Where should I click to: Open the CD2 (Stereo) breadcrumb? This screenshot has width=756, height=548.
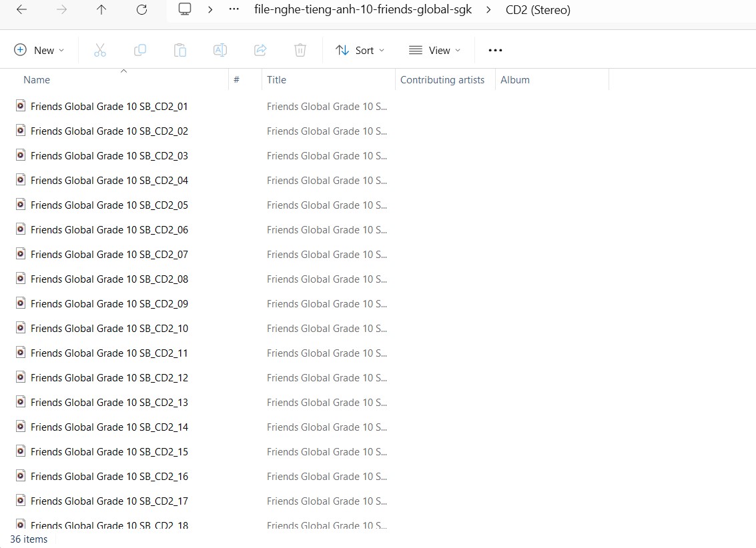[x=538, y=9]
